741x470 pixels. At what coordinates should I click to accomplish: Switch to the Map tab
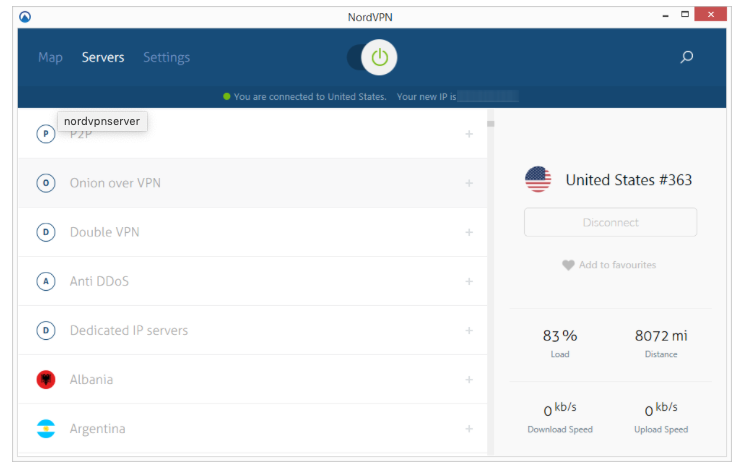tap(50, 57)
